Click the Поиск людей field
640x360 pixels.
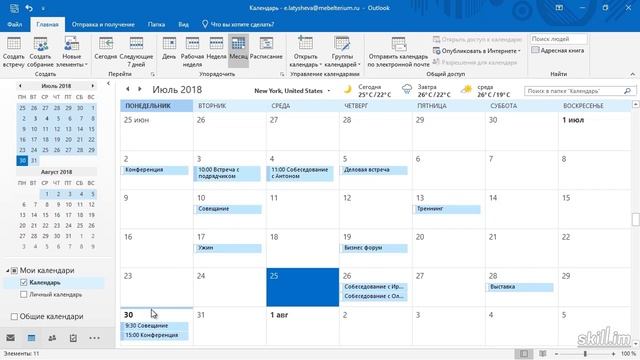click(x=558, y=39)
